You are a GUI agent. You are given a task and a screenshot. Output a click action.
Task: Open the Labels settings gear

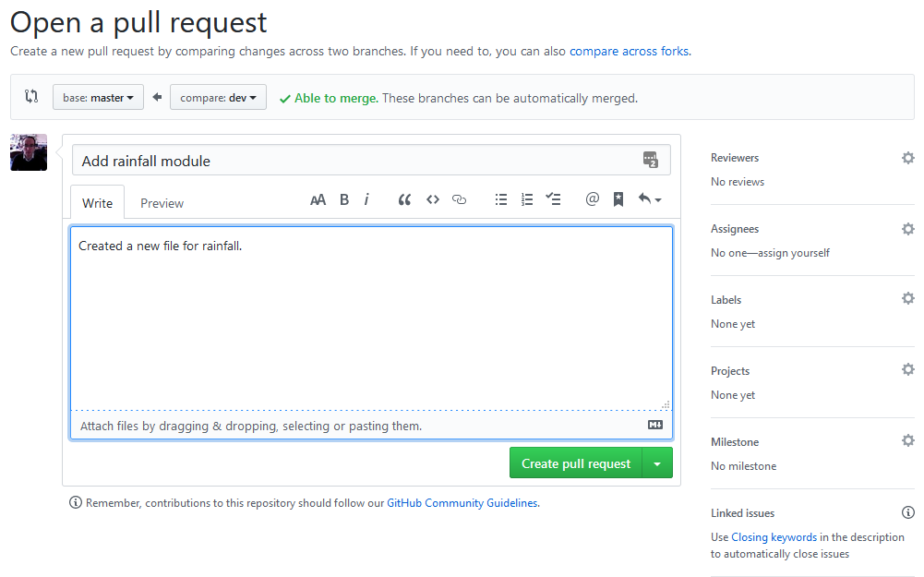point(908,297)
